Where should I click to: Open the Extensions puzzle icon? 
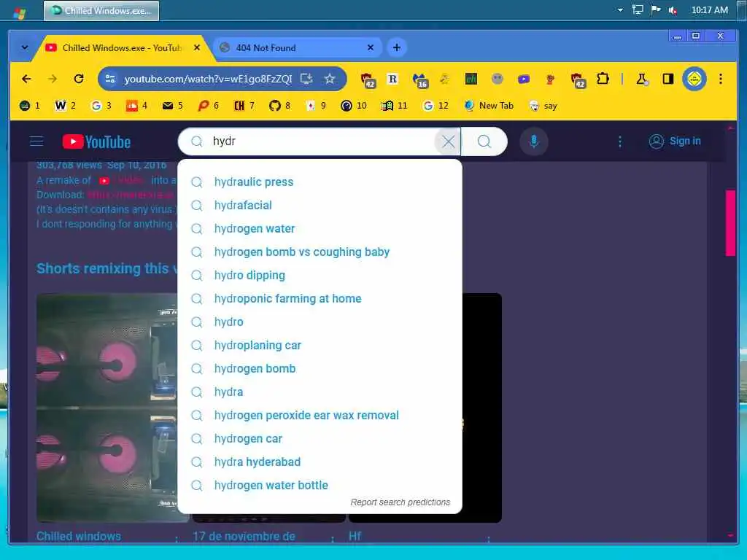603,79
